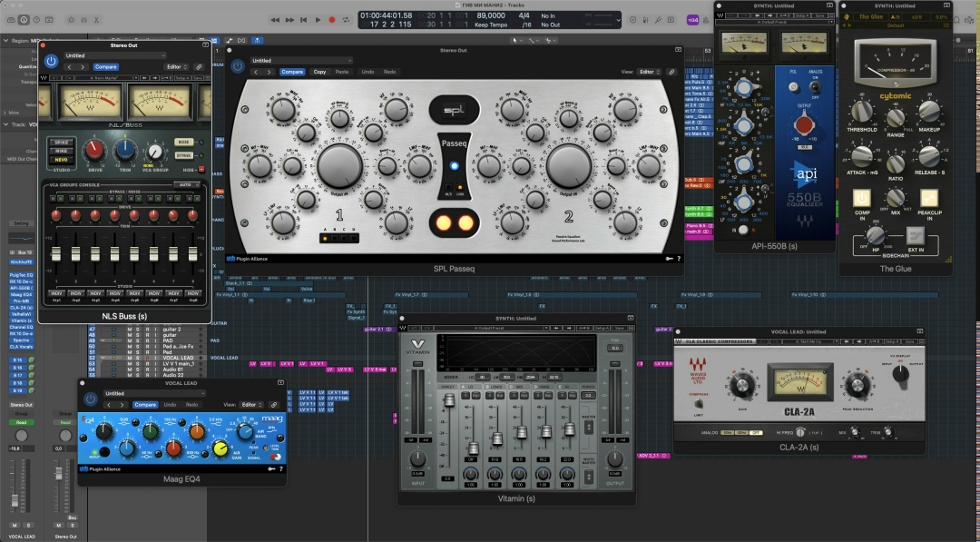
Task: Click the tempo value 89,0000 in the LCD
Action: tap(491, 15)
